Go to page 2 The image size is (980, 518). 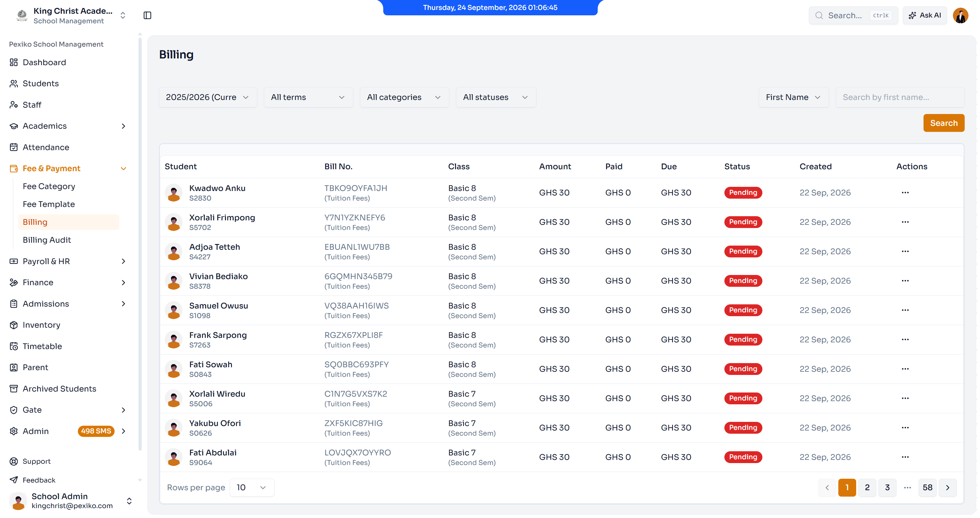[867, 488]
